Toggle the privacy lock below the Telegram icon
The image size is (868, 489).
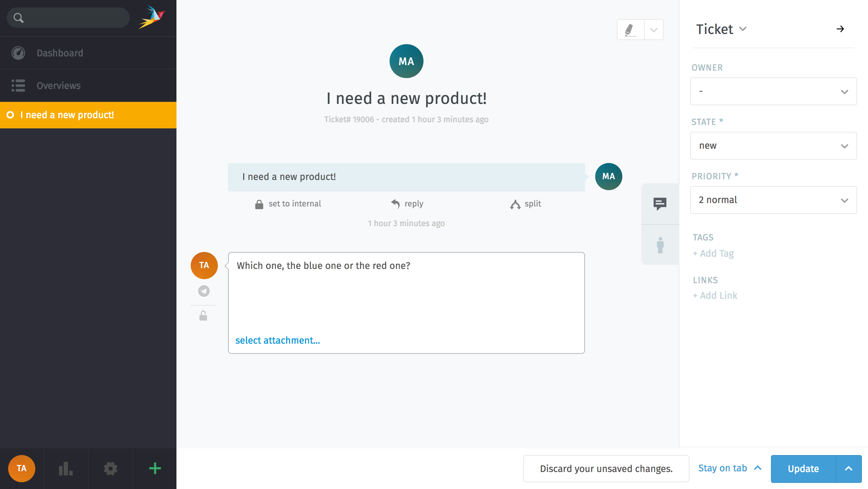coord(203,316)
